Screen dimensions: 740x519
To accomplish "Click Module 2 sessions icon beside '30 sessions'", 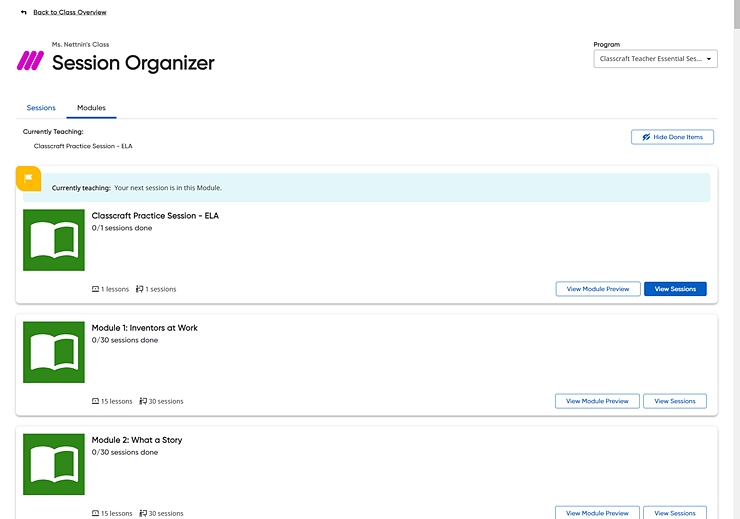I will pyautogui.click(x=143, y=513).
